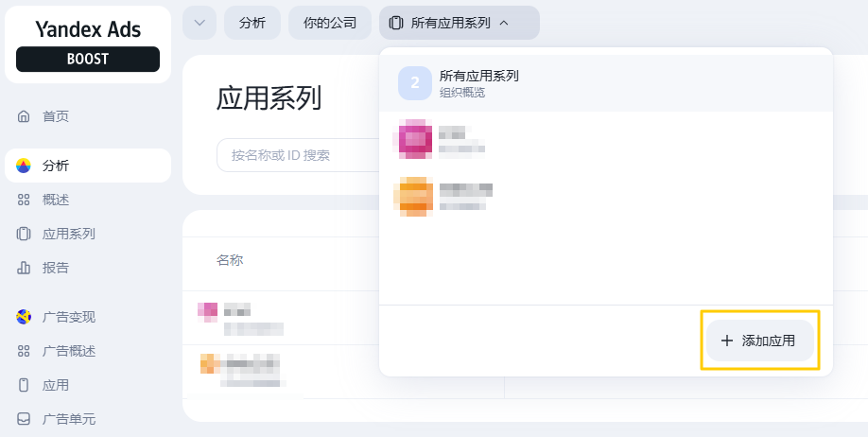Open 概述 in sidebar
This screenshot has height=437, width=868.
coord(88,200)
